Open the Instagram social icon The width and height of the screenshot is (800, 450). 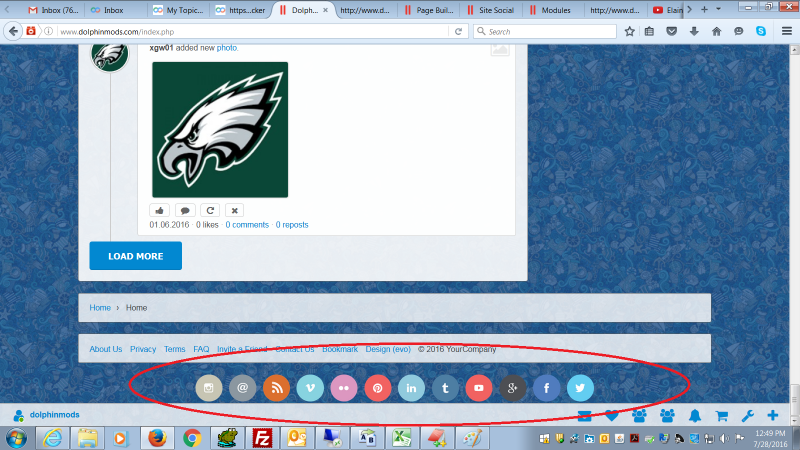pyautogui.click(x=209, y=388)
